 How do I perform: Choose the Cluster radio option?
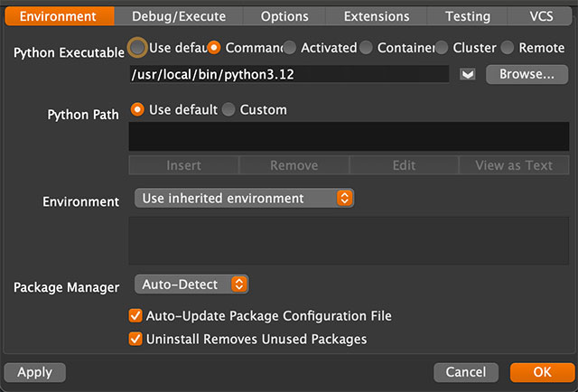coord(442,47)
